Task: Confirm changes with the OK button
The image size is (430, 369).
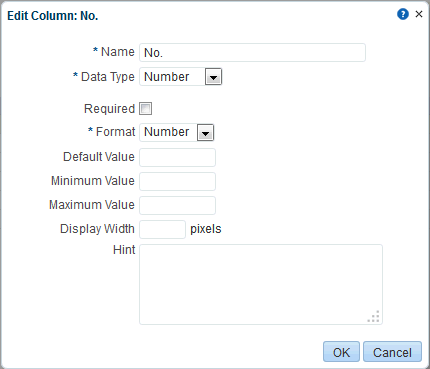Action: tap(341, 352)
